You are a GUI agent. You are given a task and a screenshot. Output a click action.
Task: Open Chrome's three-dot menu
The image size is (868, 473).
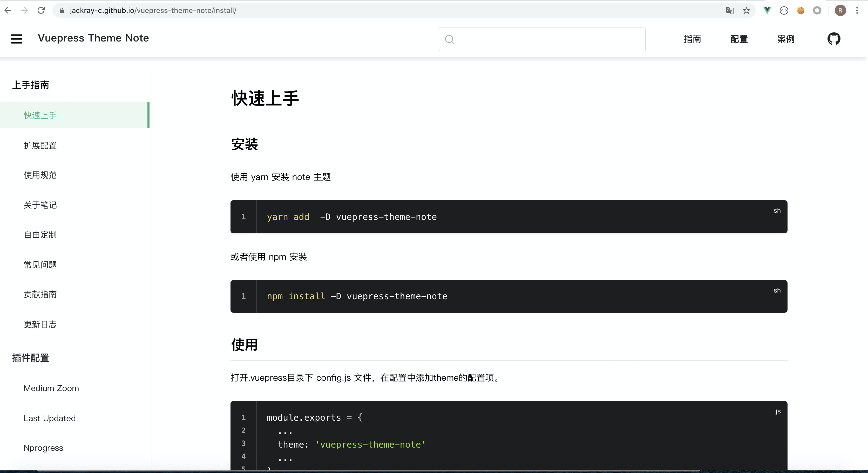[x=857, y=10]
